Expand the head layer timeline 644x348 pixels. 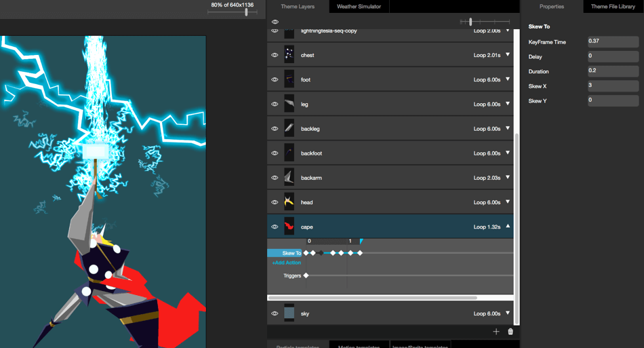click(508, 201)
